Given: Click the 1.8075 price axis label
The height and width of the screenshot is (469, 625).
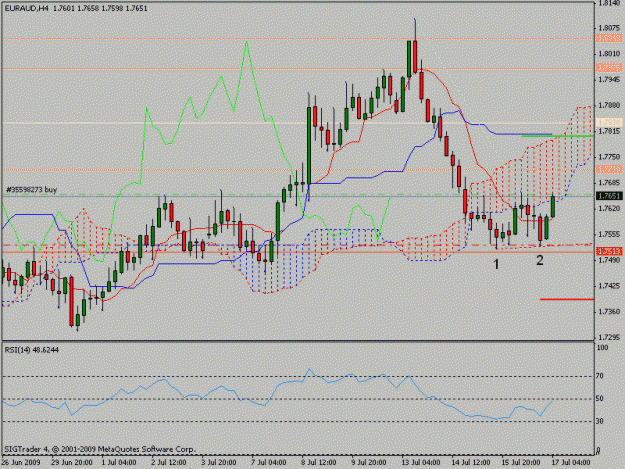Looking at the screenshot, I should click(x=609, y=28).
